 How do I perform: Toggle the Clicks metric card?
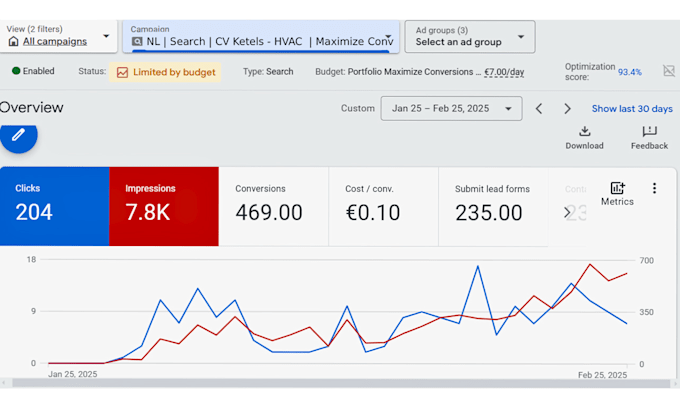click(55, 206)
